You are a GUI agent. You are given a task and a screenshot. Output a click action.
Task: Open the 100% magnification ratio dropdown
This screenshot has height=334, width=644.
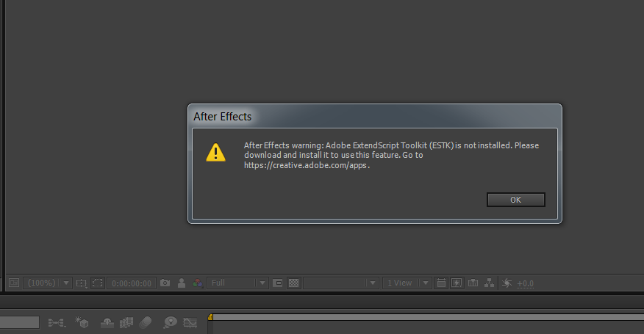[48, 283]
